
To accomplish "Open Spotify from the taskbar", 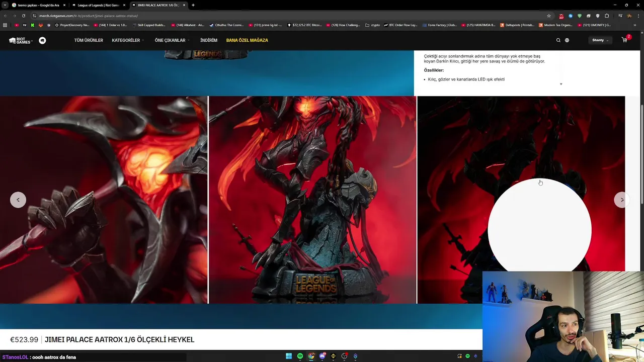I will (x=300, y=356).
